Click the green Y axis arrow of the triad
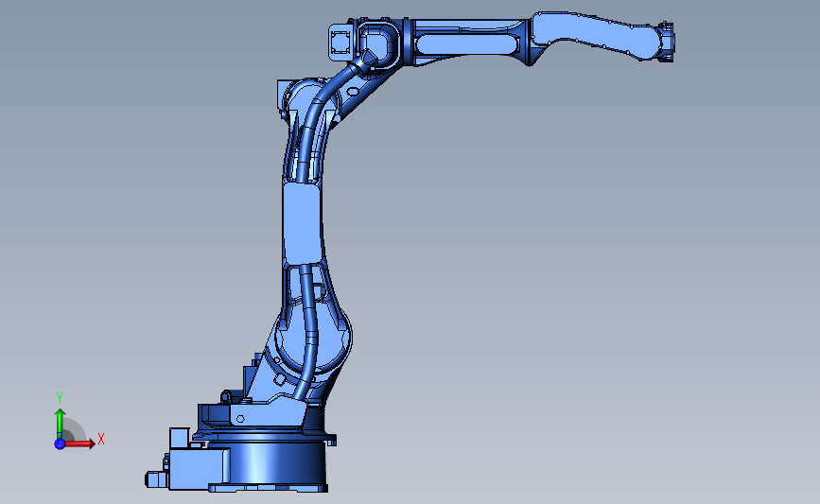 point(60,425)
